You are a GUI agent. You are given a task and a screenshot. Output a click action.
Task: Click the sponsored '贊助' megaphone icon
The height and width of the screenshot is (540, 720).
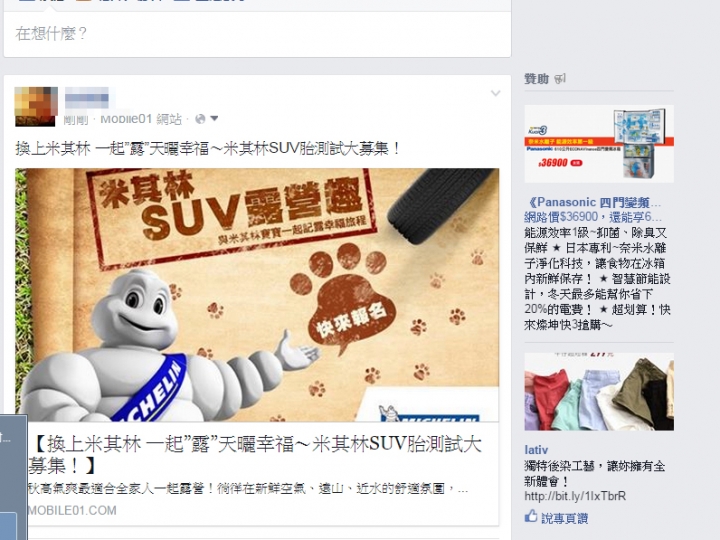pos(560,79)
